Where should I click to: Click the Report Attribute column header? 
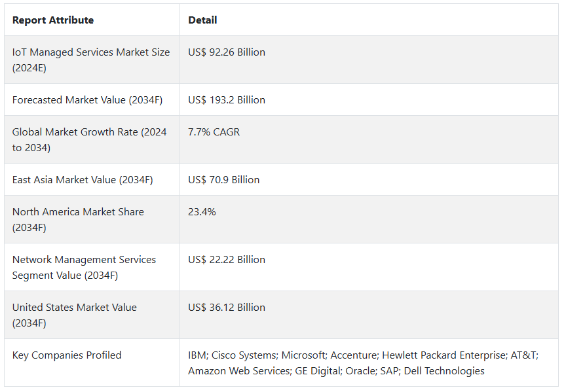pos(53,20)
